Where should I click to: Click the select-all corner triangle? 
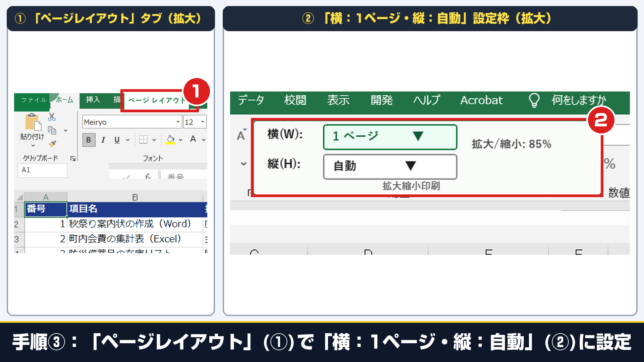click(19, 197)
